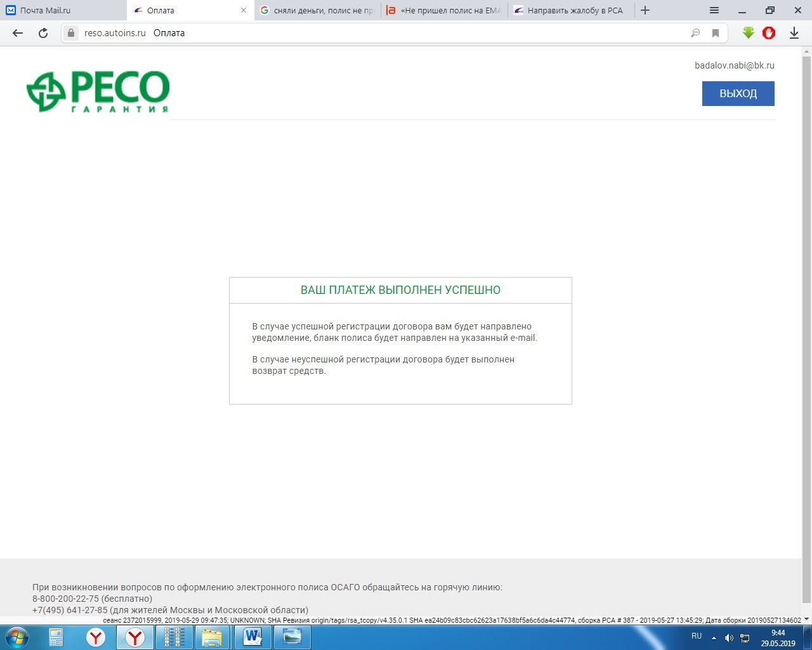Click the РЕСО Гарантия logo
812x650 pixels.
pos(98,91)
